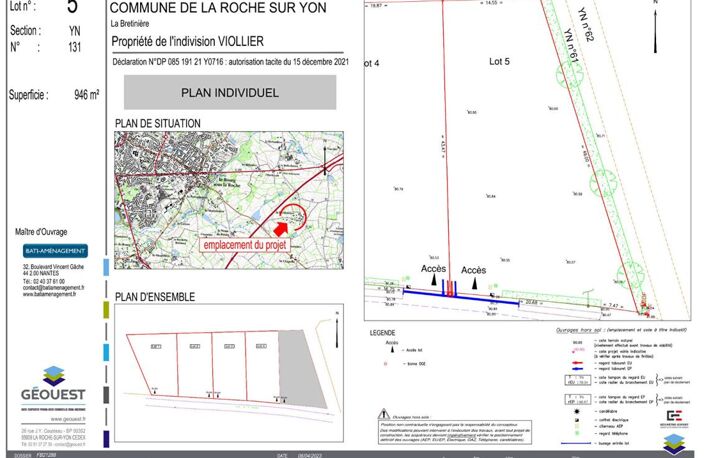Click the dossier number in footer

[46, 455]
